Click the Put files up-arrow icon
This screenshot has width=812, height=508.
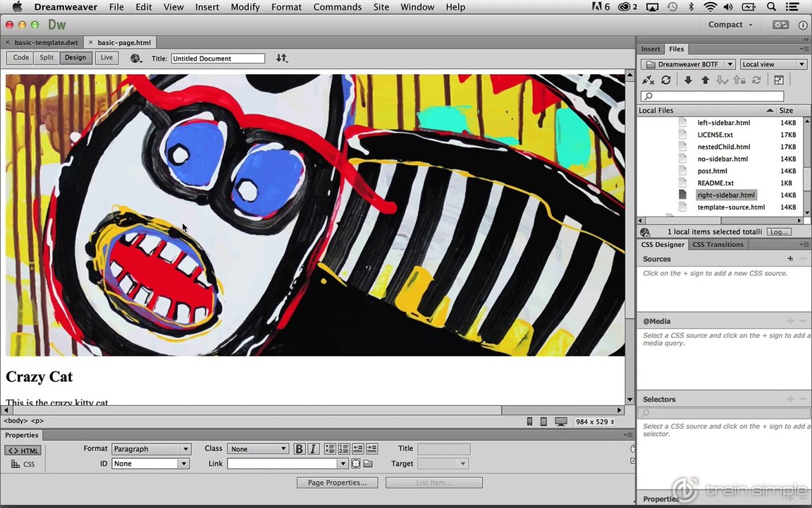(706, 80)
